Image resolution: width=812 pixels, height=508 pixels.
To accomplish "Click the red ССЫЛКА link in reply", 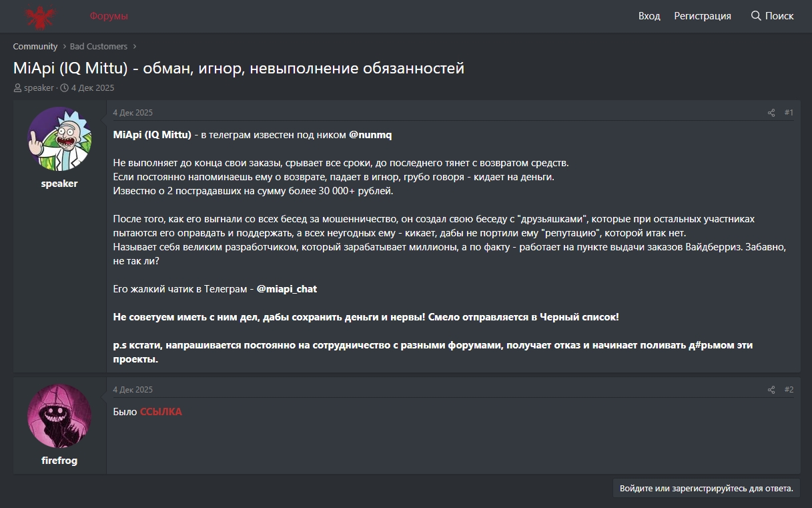I will pyautogui.click(x=161, y=412).
